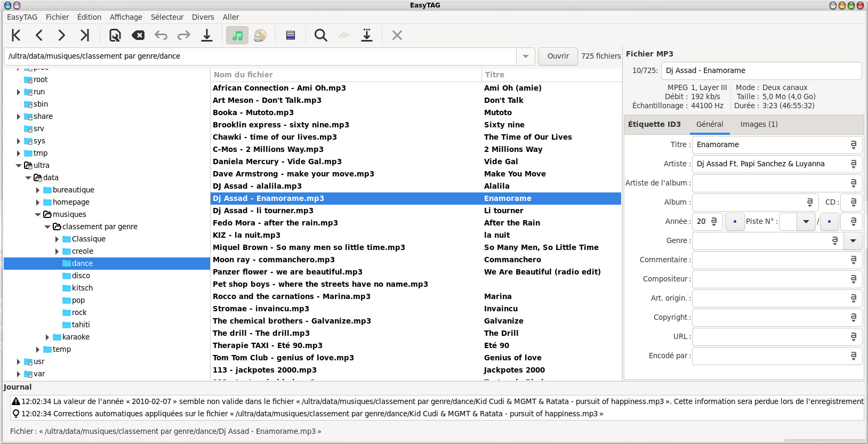868x444 pixels.
Task: Switch to the Images (1) tab
Action: click(x=759, y=124)
